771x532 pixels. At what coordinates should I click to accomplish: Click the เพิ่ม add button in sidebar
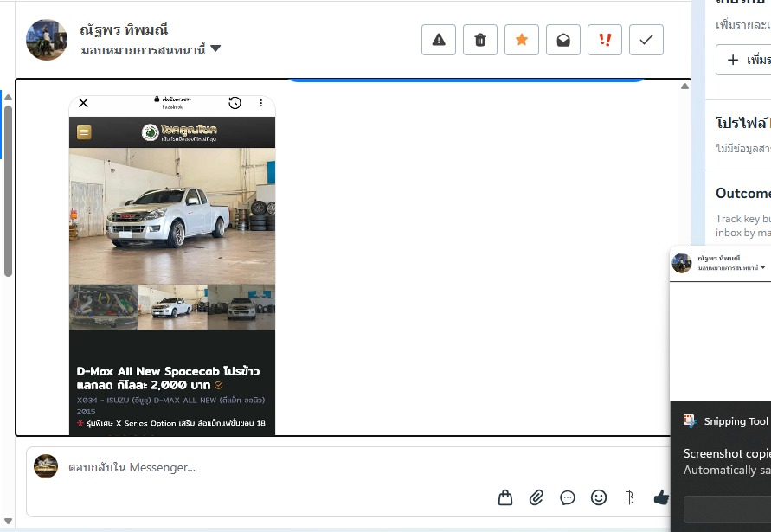[744, 60]
